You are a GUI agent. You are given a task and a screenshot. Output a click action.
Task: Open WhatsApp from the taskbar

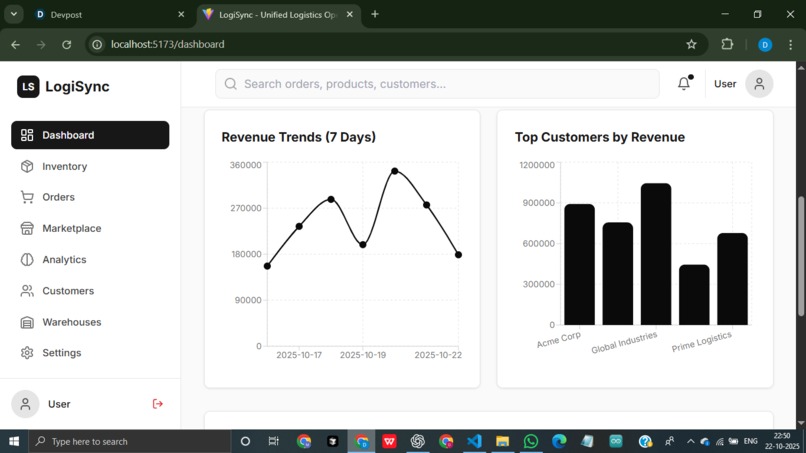click(x=530, y=441)
